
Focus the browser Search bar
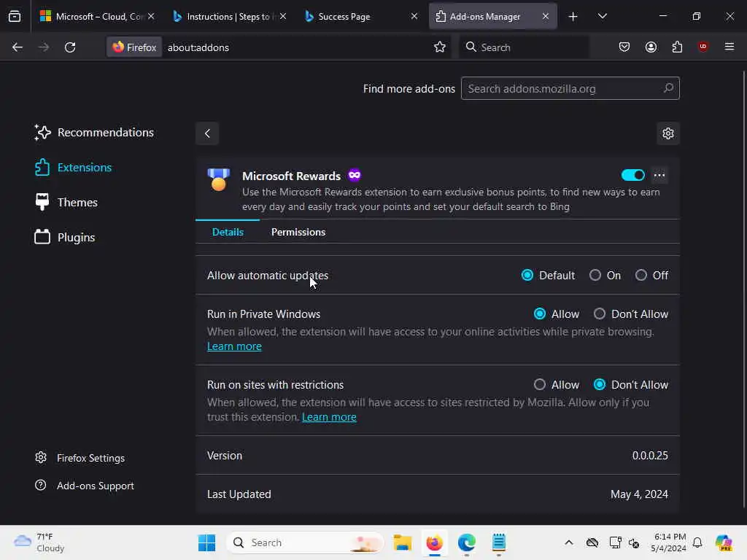[524, 47]
